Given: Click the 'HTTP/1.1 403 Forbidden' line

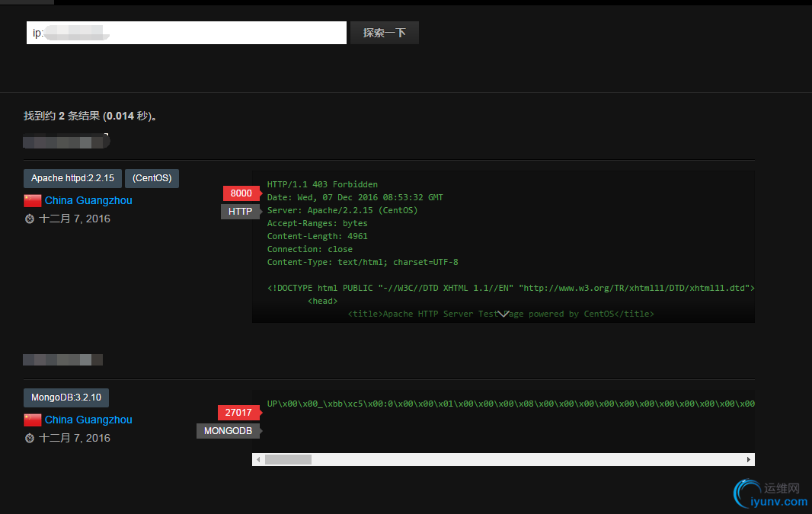Looking at the screenshot, I should pyautogui.click(x=322, y=184).
